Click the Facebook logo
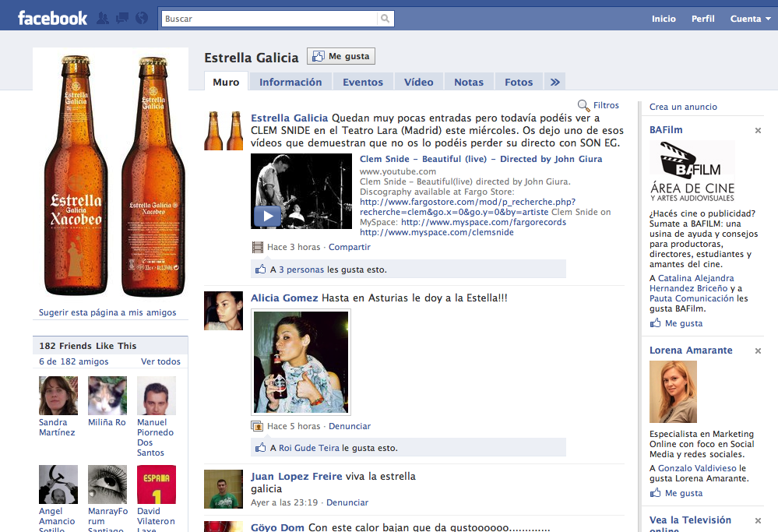The width and height of the screenshot is (778, 532). click(x=53, y=19)
